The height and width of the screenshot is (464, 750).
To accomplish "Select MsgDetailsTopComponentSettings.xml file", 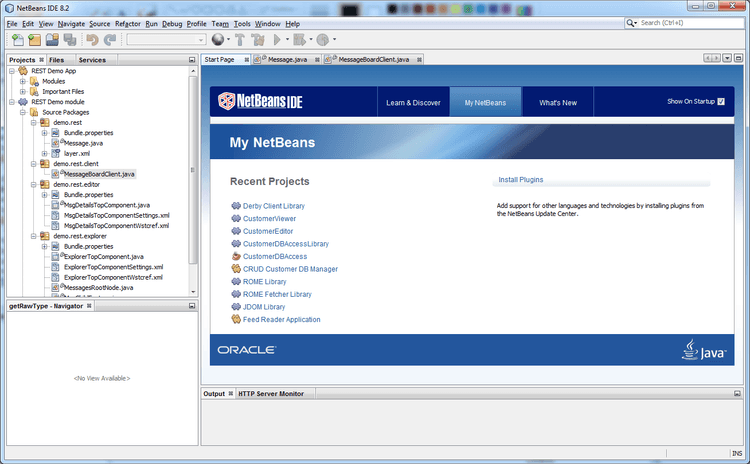I will [x=117, y=216].
